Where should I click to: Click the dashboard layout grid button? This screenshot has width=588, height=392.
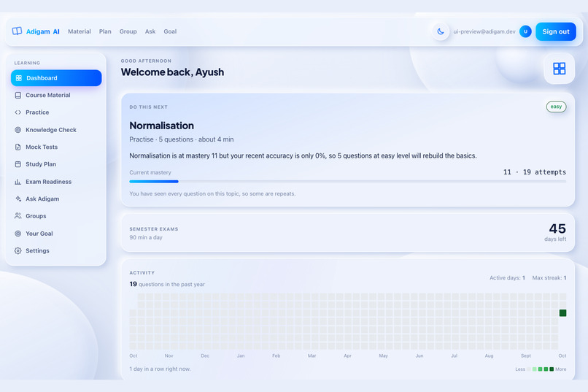(559, 69)
